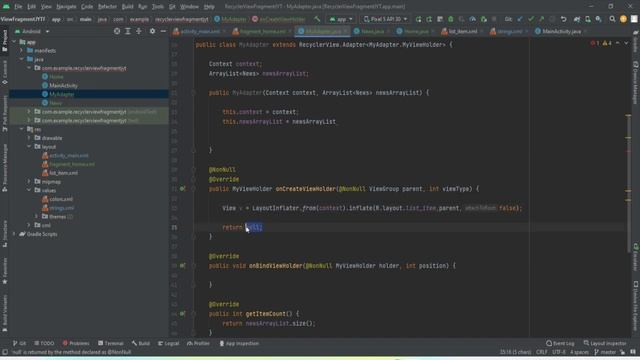The image size is (640, 360).
Task: Open the Profiler tool window
Action: [198, 343]
